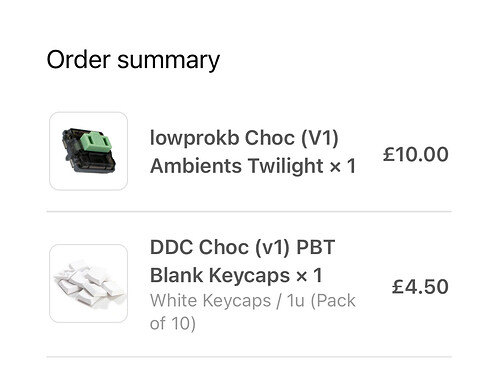Open the Blank Keycaps product name

[x=220, y=275]
